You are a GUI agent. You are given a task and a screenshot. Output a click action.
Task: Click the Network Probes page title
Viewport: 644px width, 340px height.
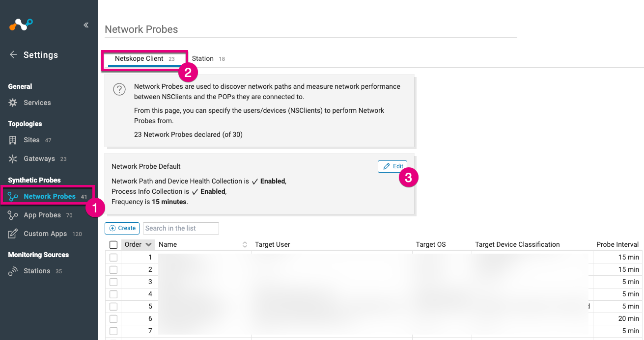pyautogui.click(x=141, y=29)
